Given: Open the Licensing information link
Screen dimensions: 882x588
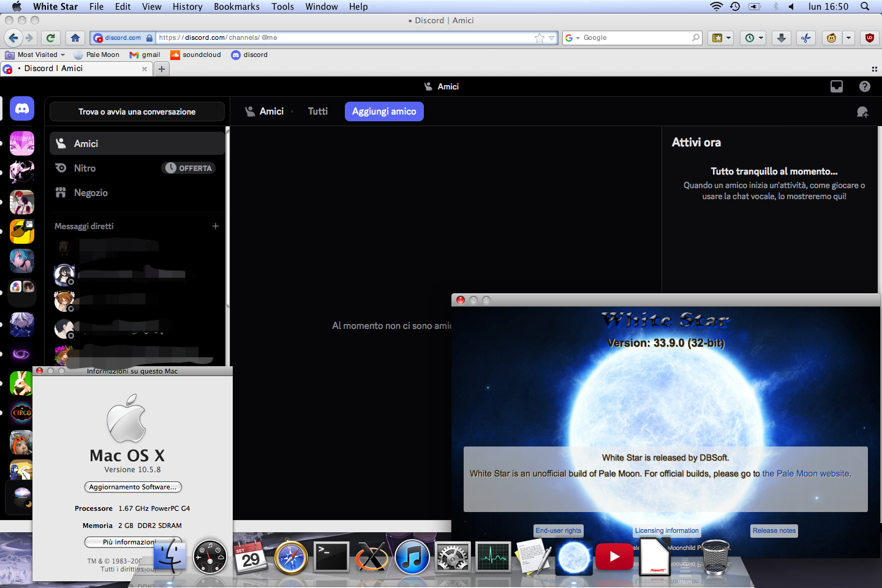Looking at the screenshot, I should pos(666,531).
